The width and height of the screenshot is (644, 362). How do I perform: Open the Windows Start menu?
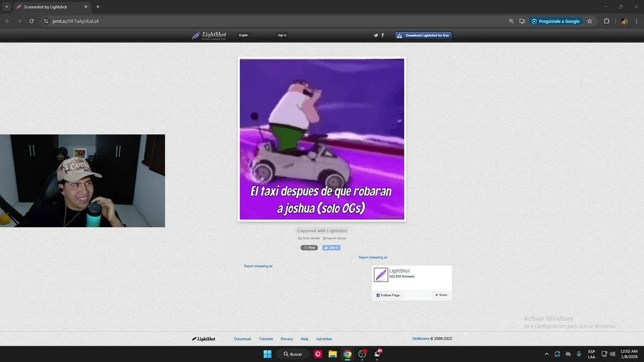[x=267, y=354]
